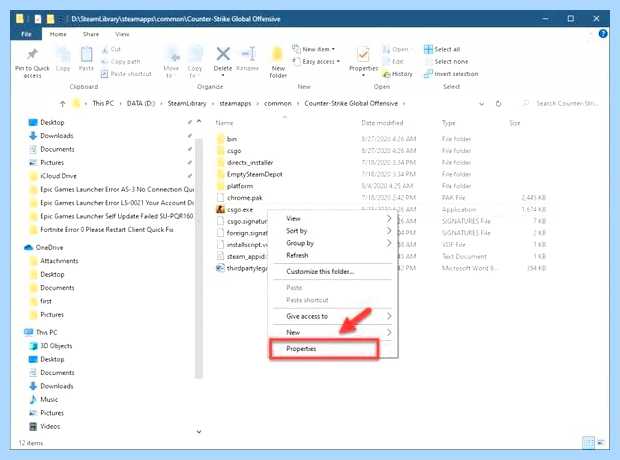Select the EmptySteamDepot folder
Viewport: 620px width, 460px height.
pos(254,174)
